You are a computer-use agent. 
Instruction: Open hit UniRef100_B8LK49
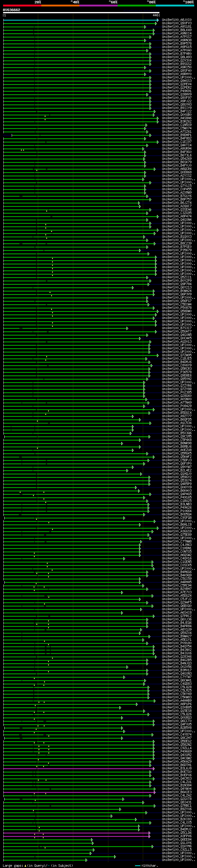click(x=177, y=30)
